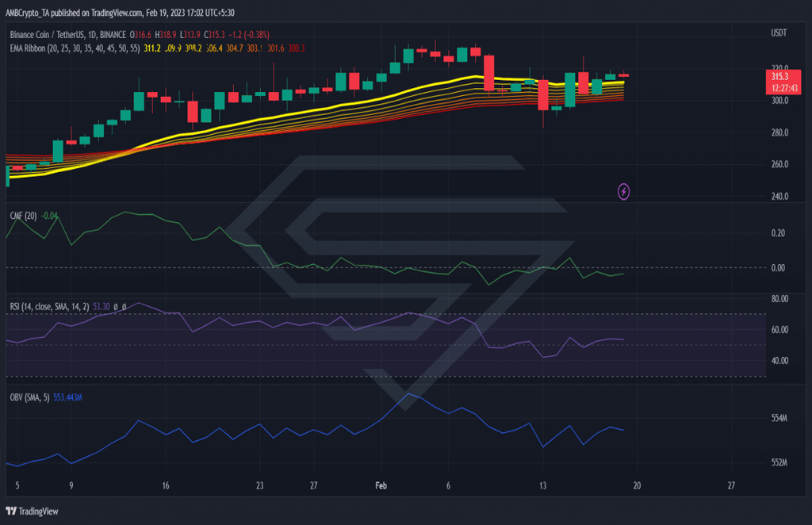Viewport: 812px width, 525px height.
Task: Select the Binance Coin / TetherUS symbol title
Action: [x=67, y=35]
